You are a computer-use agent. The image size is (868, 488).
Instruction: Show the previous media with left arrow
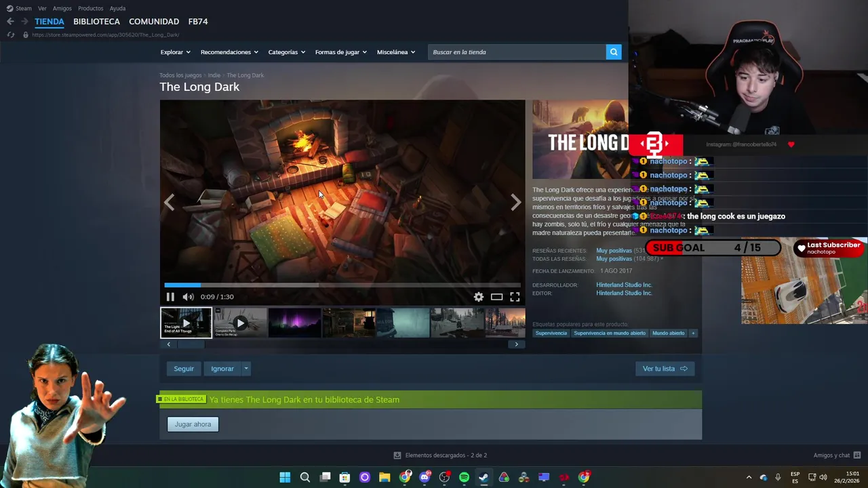[x=169, y=202]
